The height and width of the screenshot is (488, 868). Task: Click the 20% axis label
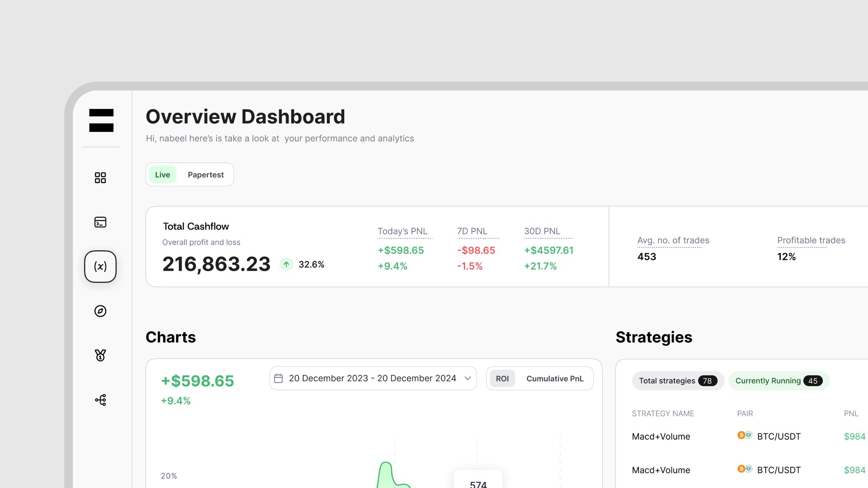[169, 476]
